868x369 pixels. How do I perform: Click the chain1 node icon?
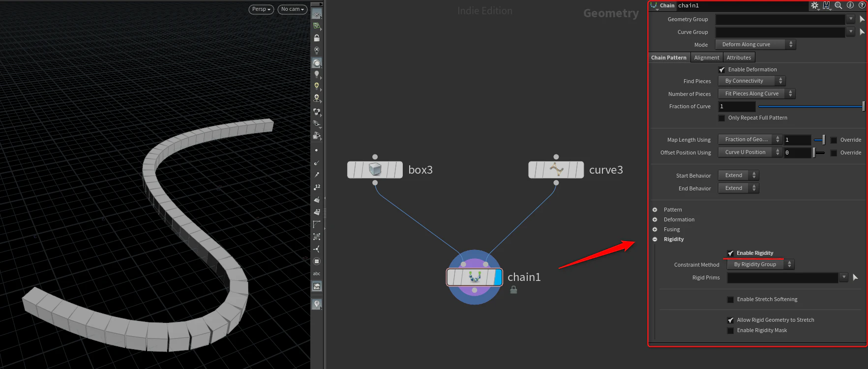tap(475, 277)
